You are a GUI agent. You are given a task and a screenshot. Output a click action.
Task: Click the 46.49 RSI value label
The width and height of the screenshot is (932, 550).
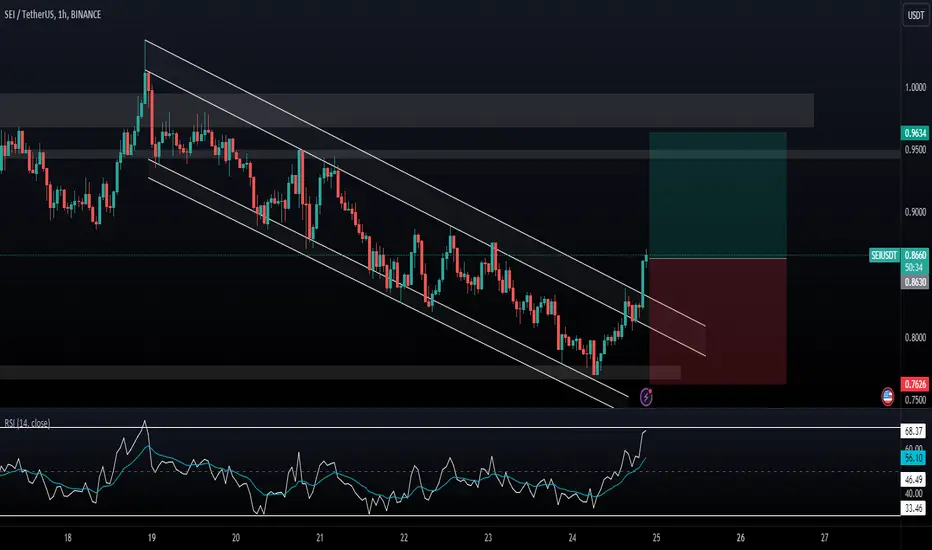click(913, 479)
